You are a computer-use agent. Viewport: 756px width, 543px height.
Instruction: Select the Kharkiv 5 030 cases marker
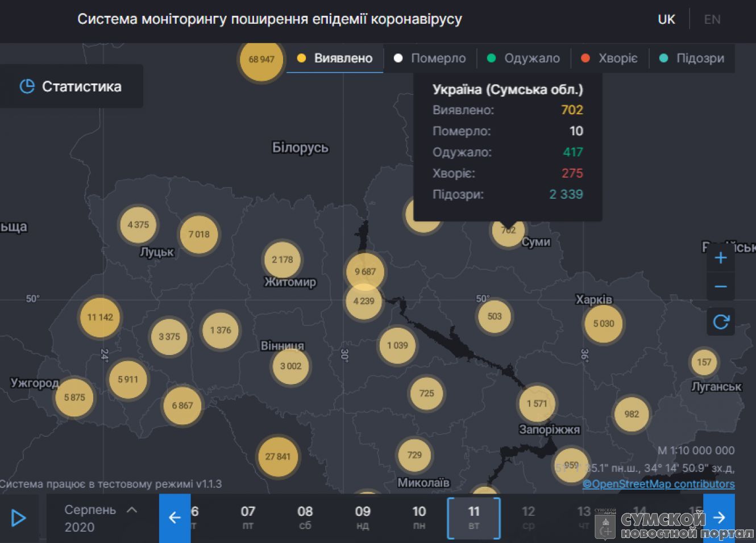[x=603, y=324]
